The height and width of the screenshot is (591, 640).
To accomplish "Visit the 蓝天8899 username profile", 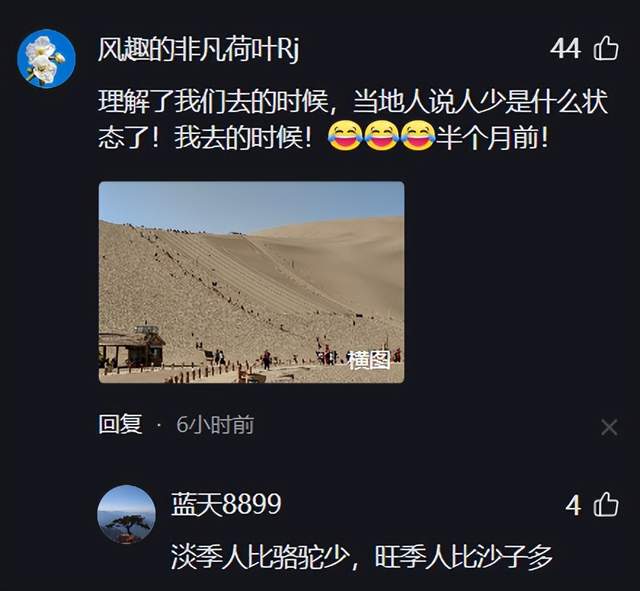I will (226, 504).
